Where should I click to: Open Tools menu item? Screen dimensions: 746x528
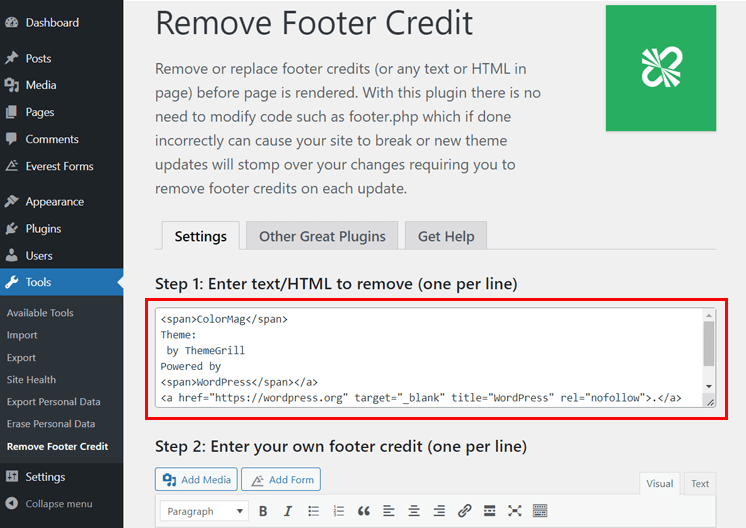pos(61,282)
